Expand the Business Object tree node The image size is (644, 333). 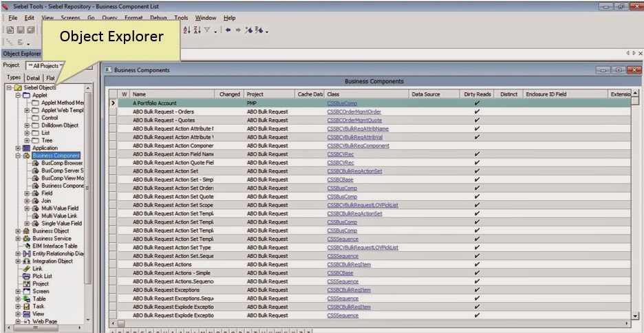pyautogui.click(x=18, y=230)
